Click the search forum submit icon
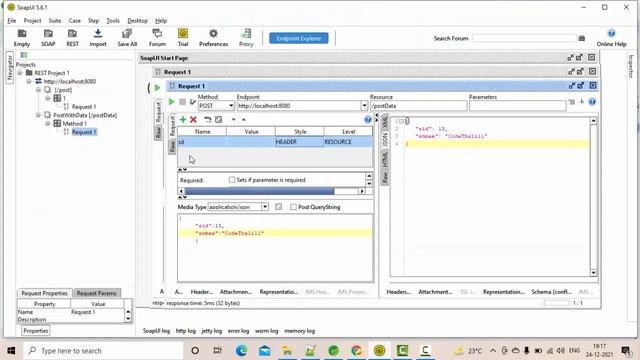Image resolution: width=640 pixels, height=360 pixels. (582, 38)
